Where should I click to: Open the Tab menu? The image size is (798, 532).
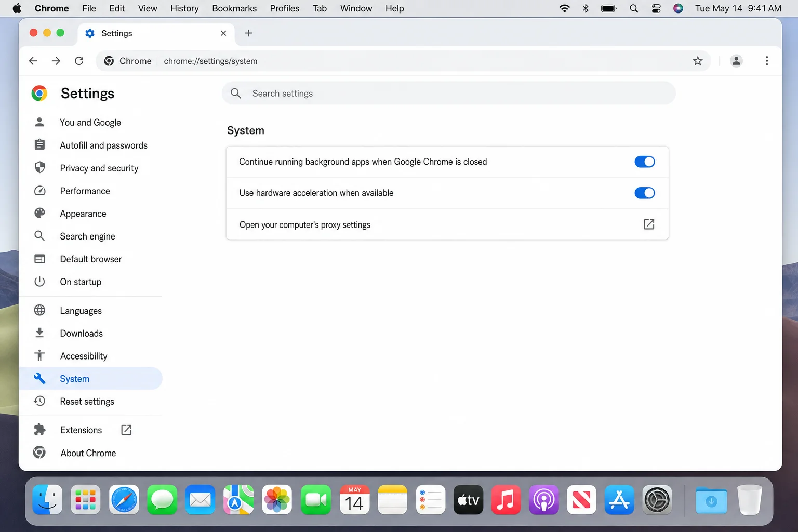click(320, 8)
